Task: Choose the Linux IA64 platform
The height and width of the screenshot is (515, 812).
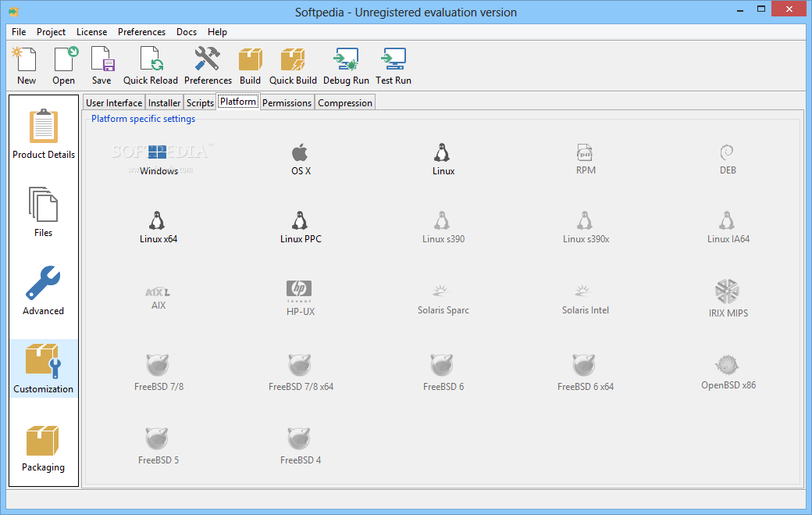Action: [x=728, y=227]
